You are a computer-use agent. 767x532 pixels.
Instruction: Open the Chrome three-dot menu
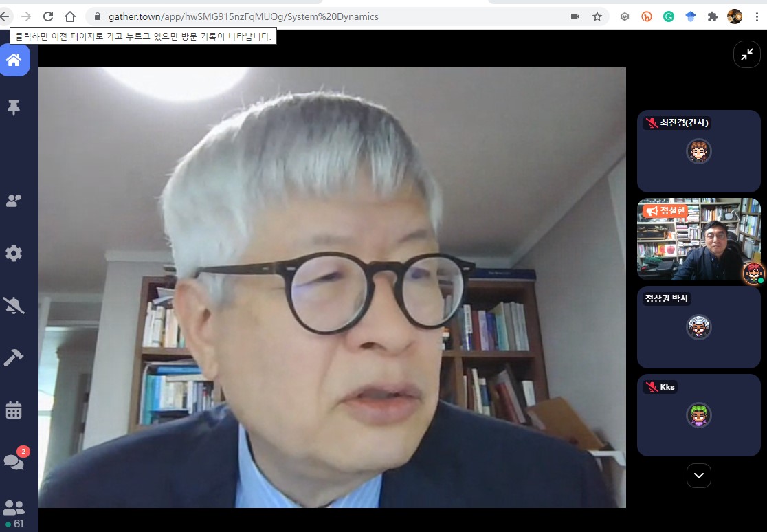(757, 16)
